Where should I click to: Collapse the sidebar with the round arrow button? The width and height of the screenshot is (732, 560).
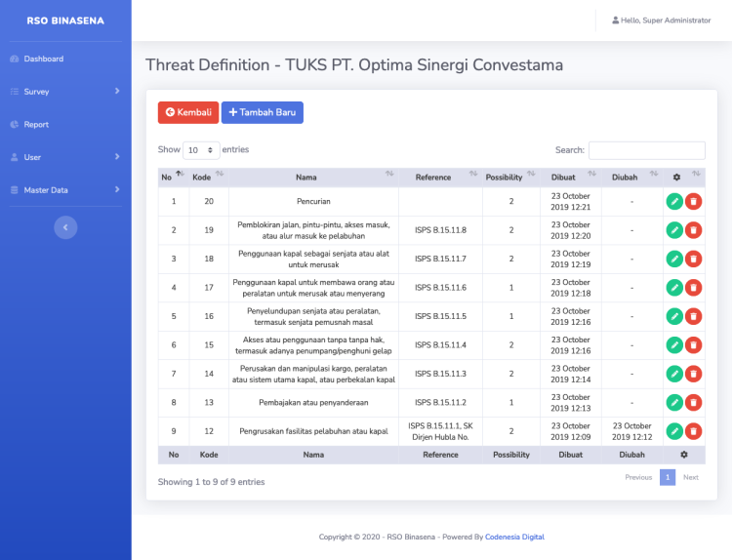[x=65, y=227]
